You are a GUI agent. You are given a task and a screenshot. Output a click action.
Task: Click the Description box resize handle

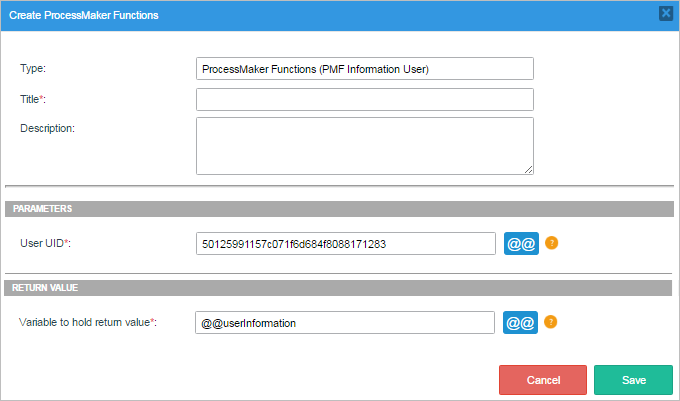[x=528, y=169]
